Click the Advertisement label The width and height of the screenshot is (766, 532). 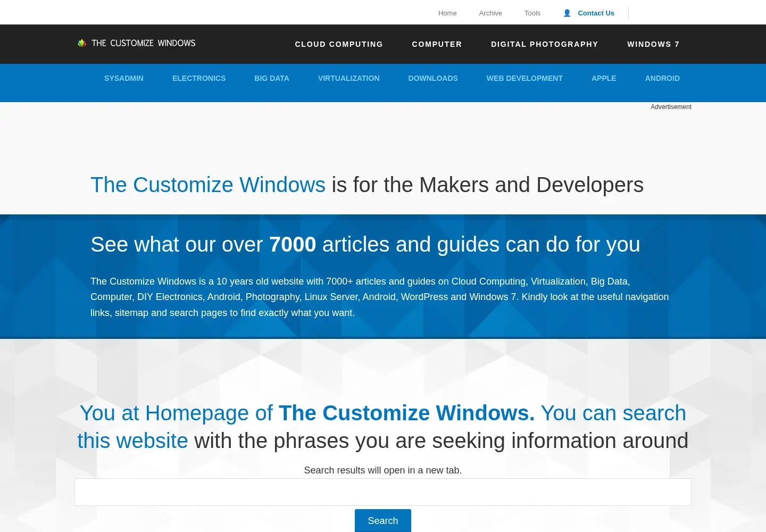click(671, 107)
